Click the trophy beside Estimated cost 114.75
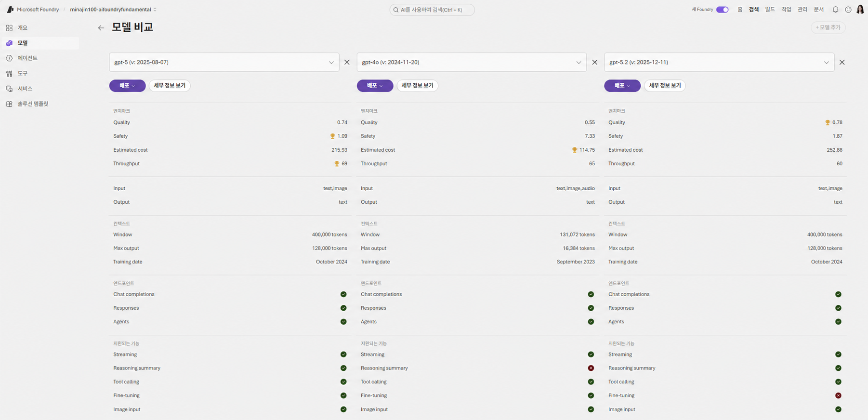This screenshot has width=868, height=420. tap(575, 150)
